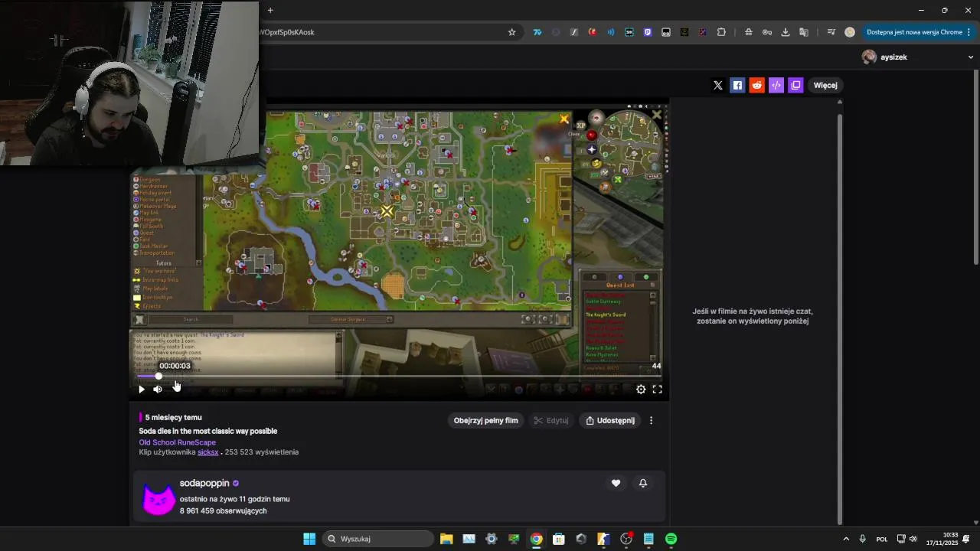Click '253 523 wyświetlenia' view count
The width and height of the screenshot is (980, 551).
pyautogui.click(x=262, y=452)
